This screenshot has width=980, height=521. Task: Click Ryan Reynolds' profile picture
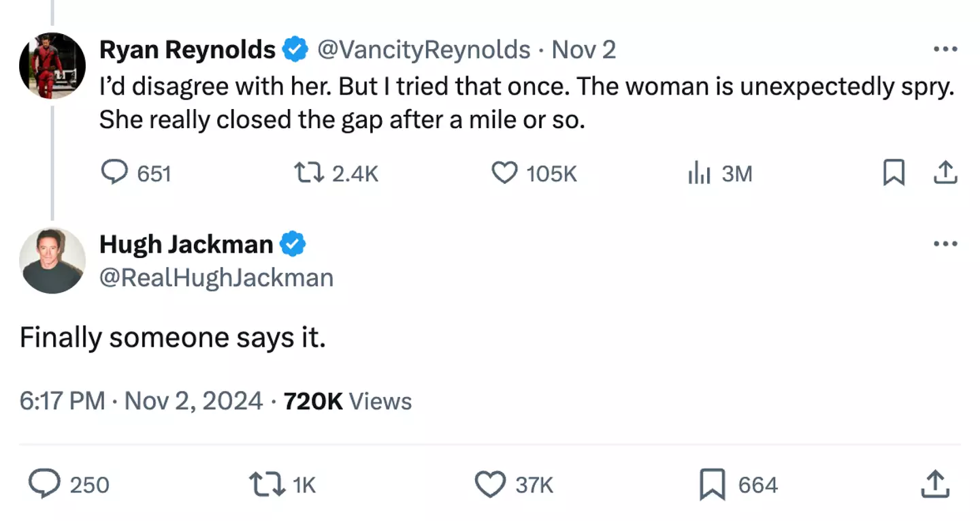click(52, 65)
